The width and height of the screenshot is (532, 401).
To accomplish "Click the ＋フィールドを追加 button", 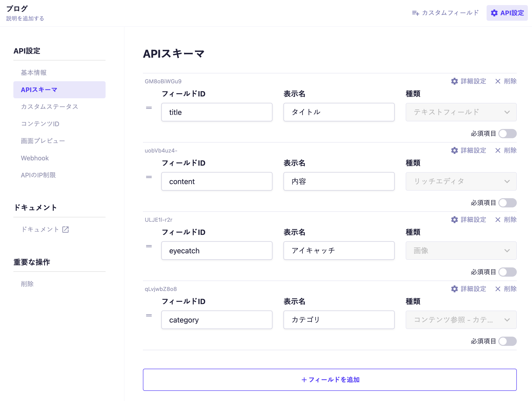I will 329,380.
